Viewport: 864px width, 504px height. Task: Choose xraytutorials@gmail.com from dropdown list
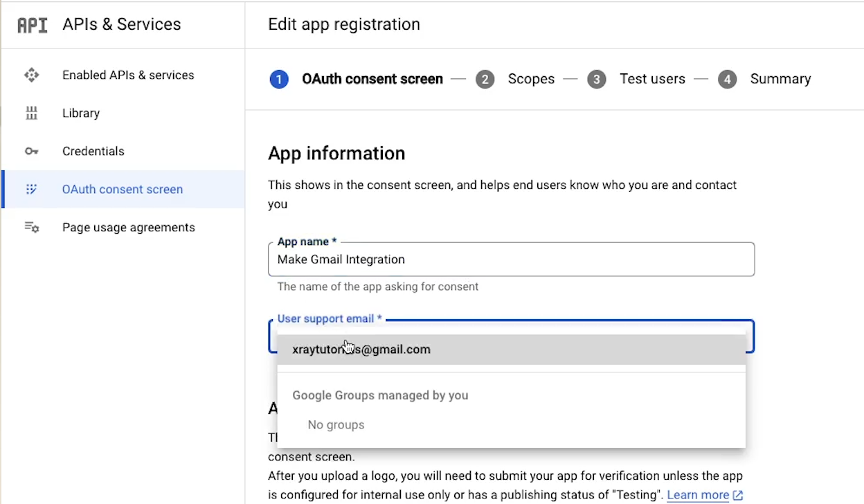(511, 350)
